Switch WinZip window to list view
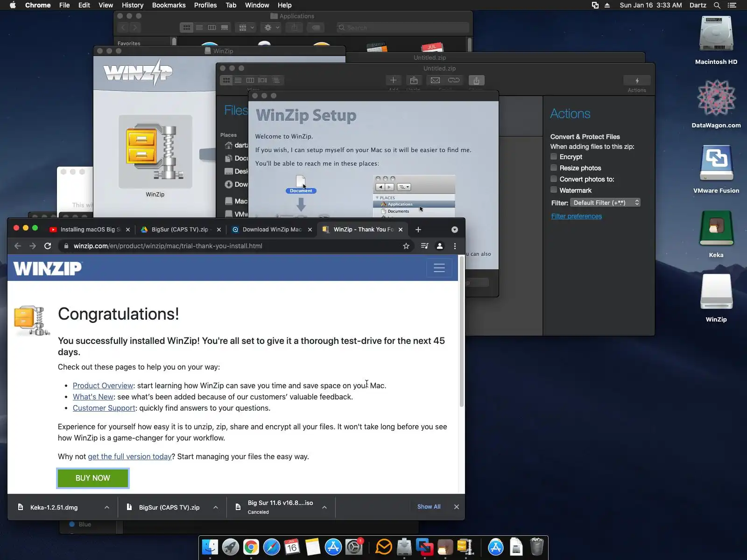 tap(238, 80)
